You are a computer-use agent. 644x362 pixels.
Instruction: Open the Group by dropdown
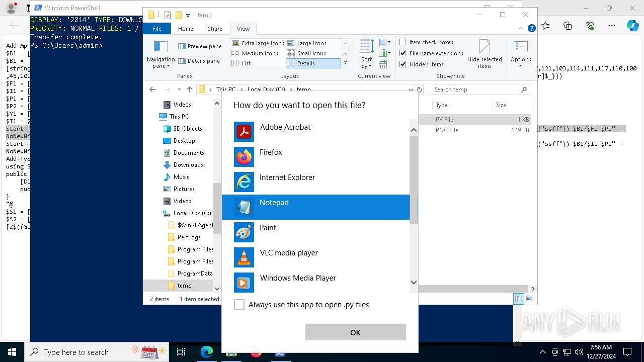[385, 42]
